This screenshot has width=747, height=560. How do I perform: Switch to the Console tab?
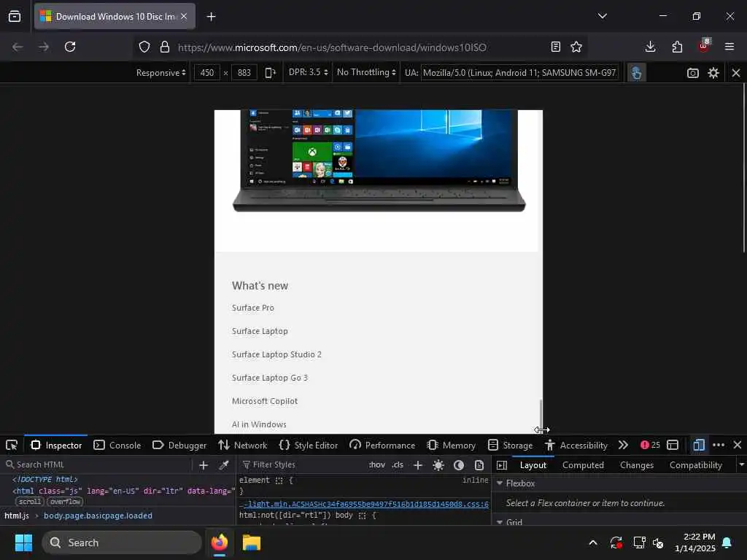coord(117,446)
